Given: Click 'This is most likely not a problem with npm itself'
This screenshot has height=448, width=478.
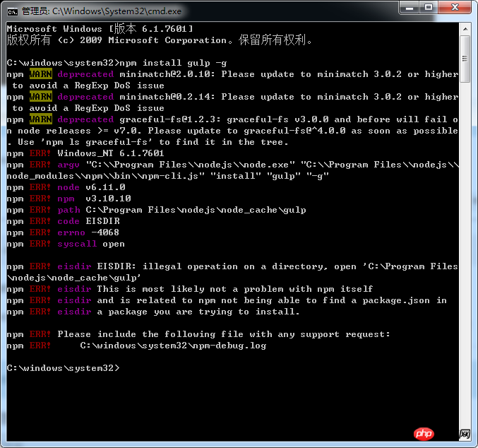Looking at the screenshot, I should 235,289.
